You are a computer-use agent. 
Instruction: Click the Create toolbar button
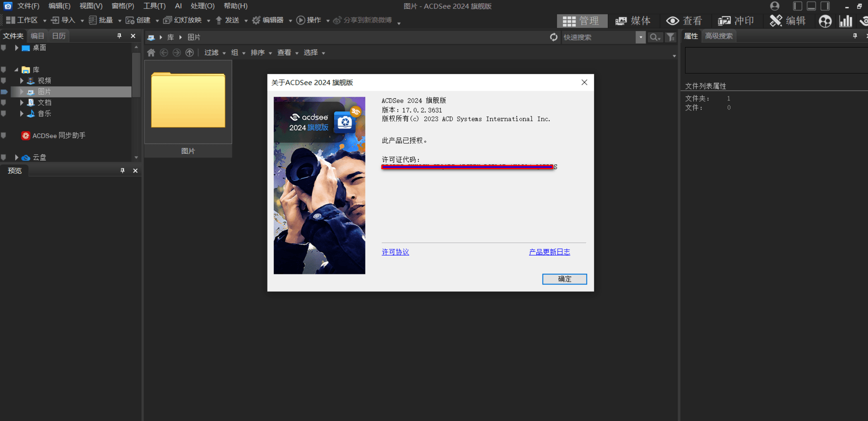(138, 20)
